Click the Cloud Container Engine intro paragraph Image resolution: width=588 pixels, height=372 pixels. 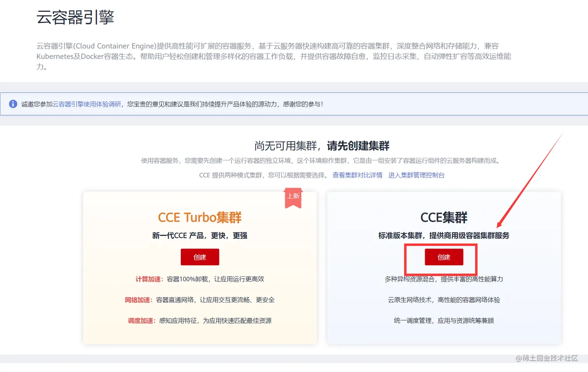(x=274, y=56)
